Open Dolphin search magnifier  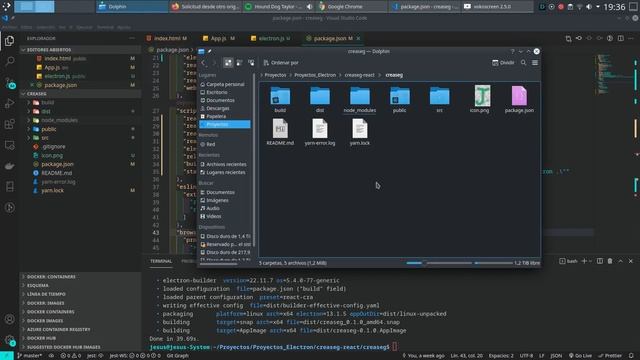tap(523, 63)
